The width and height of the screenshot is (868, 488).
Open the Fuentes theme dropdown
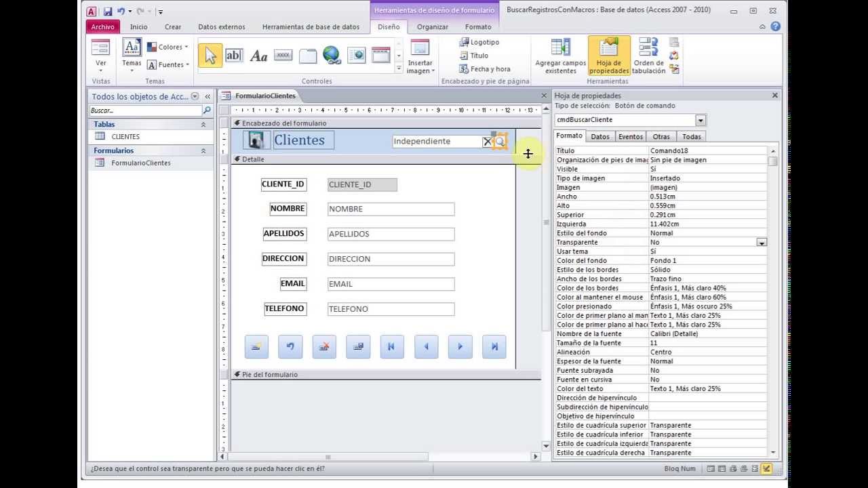point(167,64)
